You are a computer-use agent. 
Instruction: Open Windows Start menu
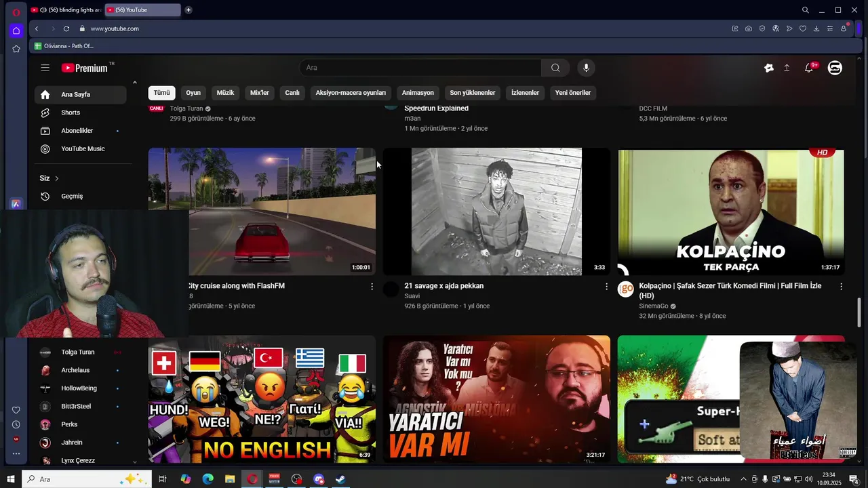(x=11, y=479)
